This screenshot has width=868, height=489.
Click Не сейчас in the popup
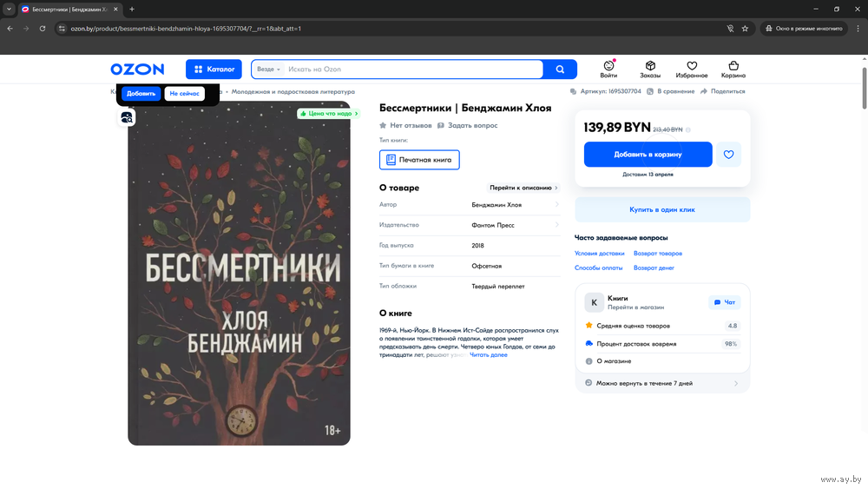184,94
